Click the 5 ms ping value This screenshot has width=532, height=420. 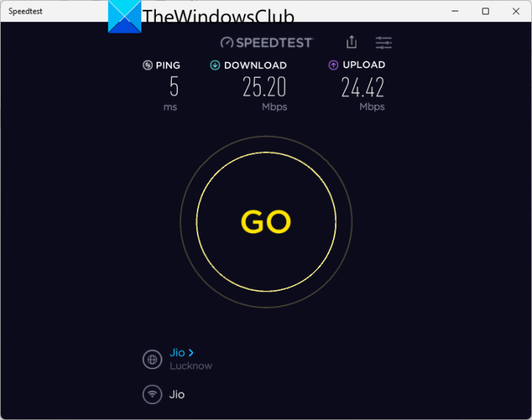click(x=174, y=86)
